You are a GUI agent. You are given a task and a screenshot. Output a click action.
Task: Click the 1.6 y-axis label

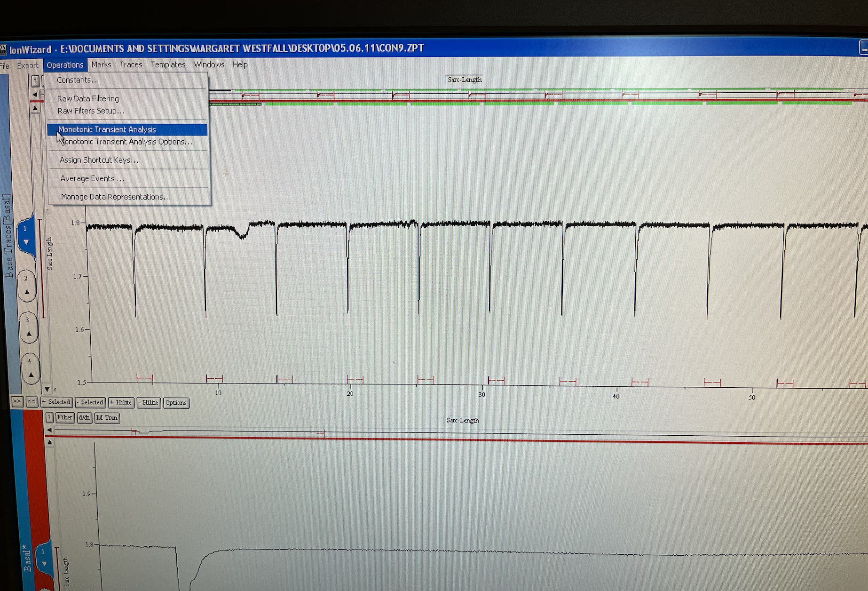(79, 330)
